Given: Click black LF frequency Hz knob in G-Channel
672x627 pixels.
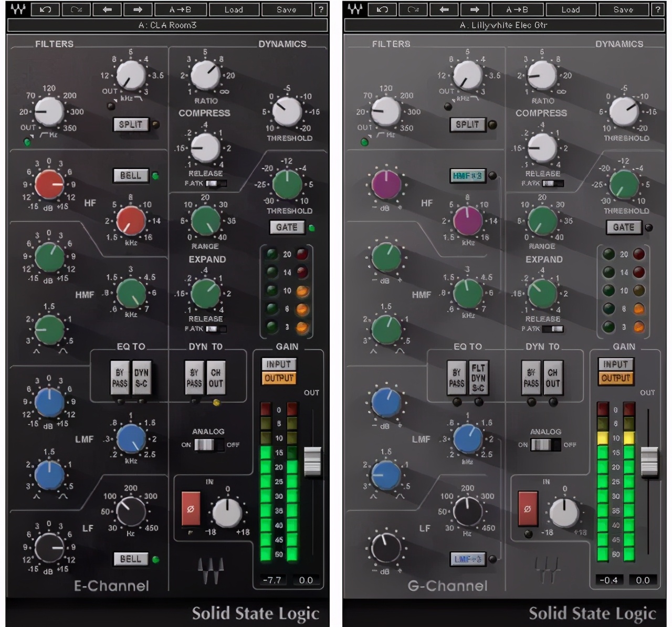Looking at the screenshot, I should pyautogui.click(x=468, y=511).
